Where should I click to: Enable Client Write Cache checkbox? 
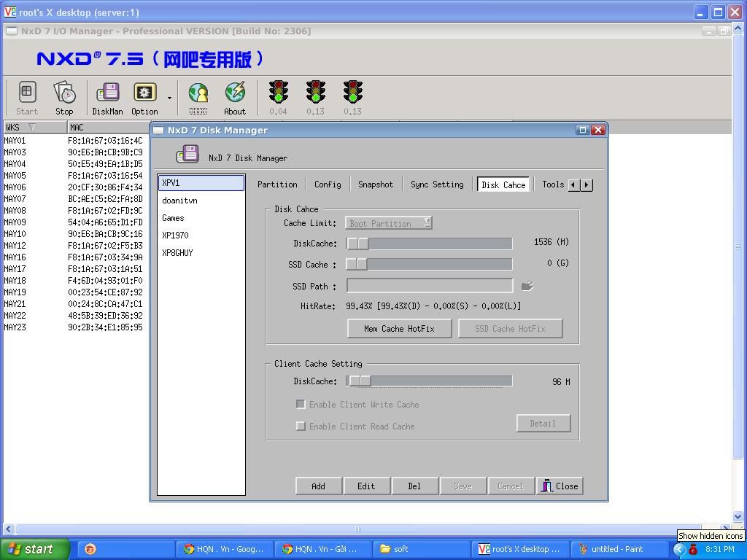tap(301, 404)
